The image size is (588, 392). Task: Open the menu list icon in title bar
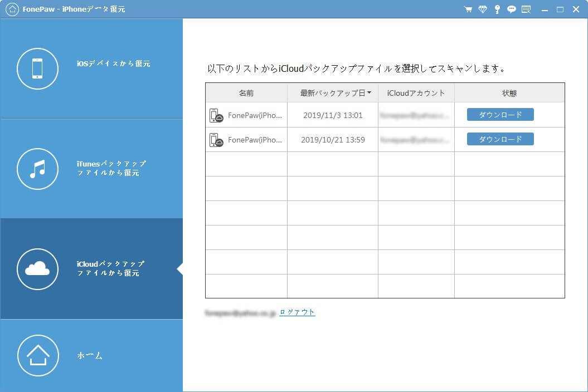click(x=526, y=9)
